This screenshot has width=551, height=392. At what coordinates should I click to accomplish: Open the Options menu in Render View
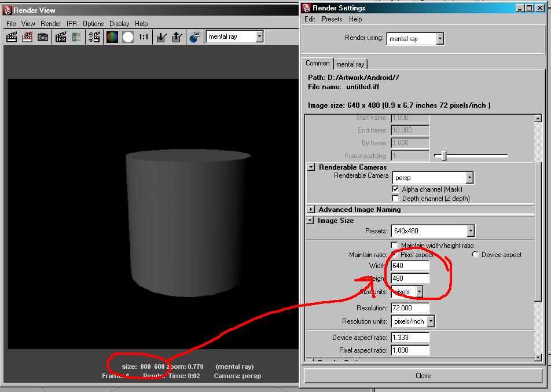click(93, 24)
